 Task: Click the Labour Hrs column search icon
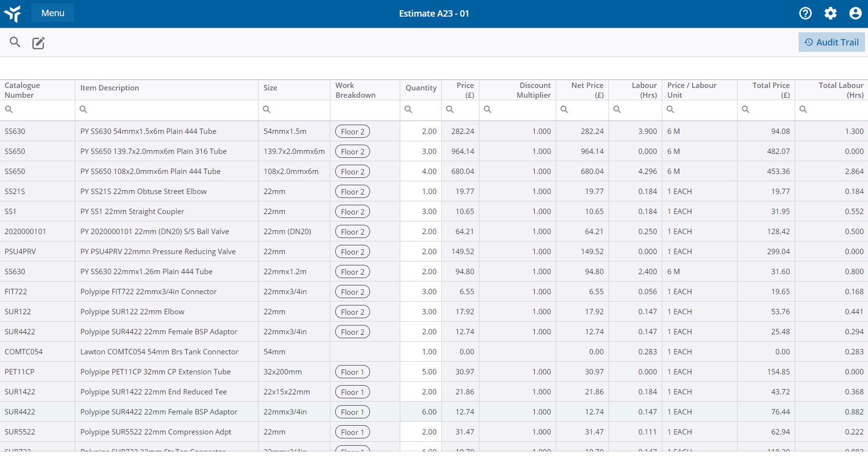[x=617, y=109]
